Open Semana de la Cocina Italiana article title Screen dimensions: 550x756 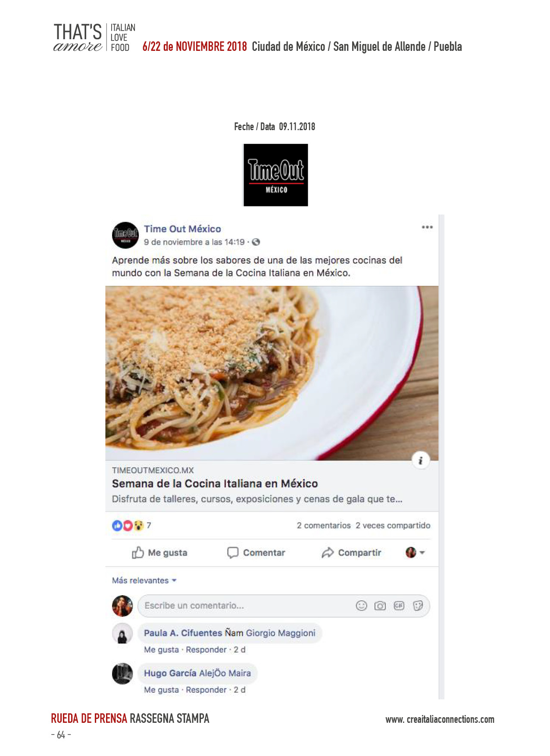(215, 483)
